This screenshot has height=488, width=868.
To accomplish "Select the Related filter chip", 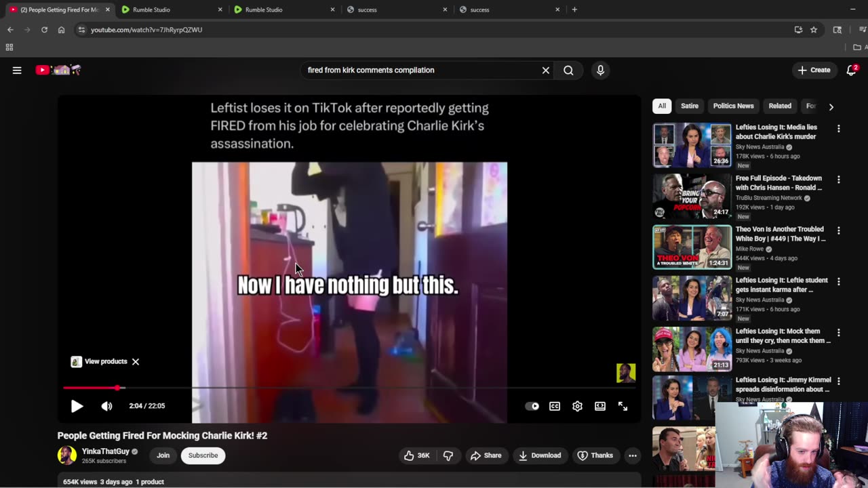I will click(x=780, y=106).
